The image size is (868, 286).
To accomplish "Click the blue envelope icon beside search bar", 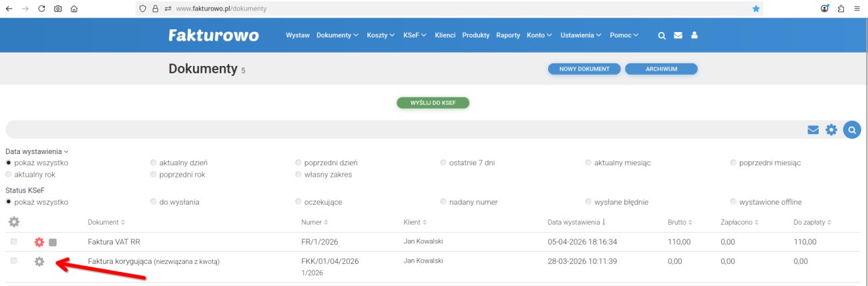I will [813, 130].
